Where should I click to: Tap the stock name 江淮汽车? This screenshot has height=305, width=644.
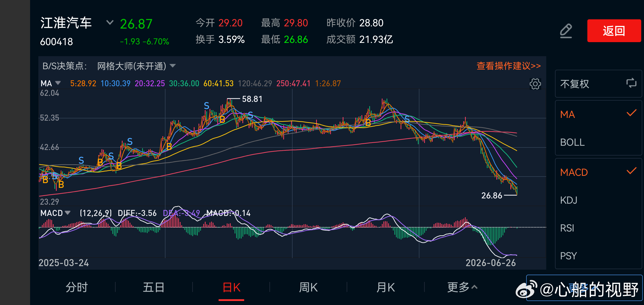66,23
